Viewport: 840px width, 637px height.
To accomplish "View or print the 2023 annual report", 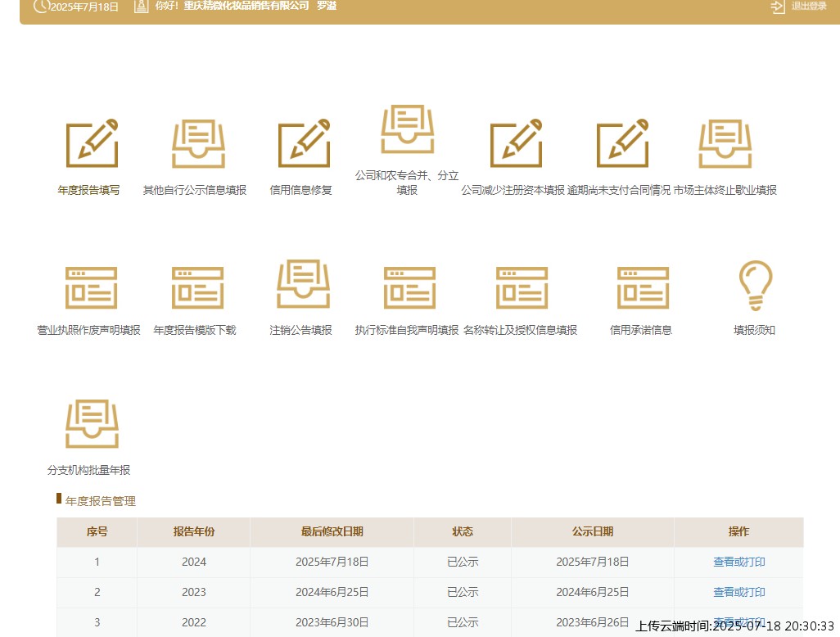I will (738, 592).
